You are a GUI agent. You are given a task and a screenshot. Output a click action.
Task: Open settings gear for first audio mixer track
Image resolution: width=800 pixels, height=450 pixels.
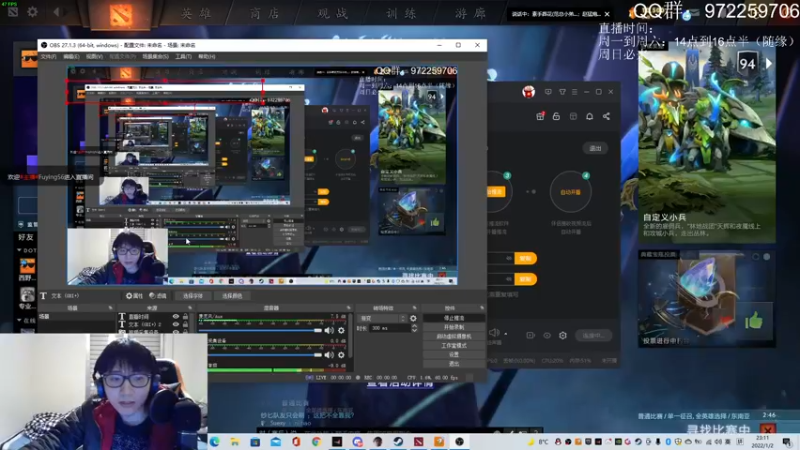click(341, 331)
